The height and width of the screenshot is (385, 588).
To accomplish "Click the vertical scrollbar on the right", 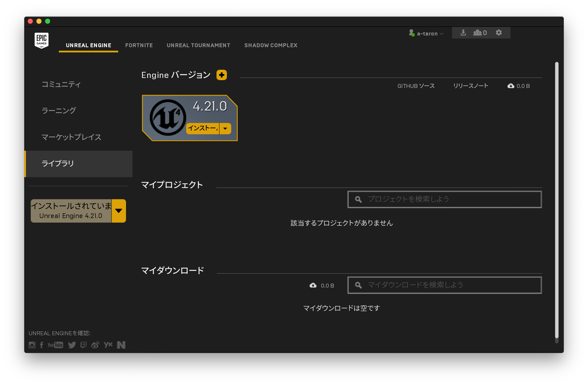I will [x=557, y=200].
